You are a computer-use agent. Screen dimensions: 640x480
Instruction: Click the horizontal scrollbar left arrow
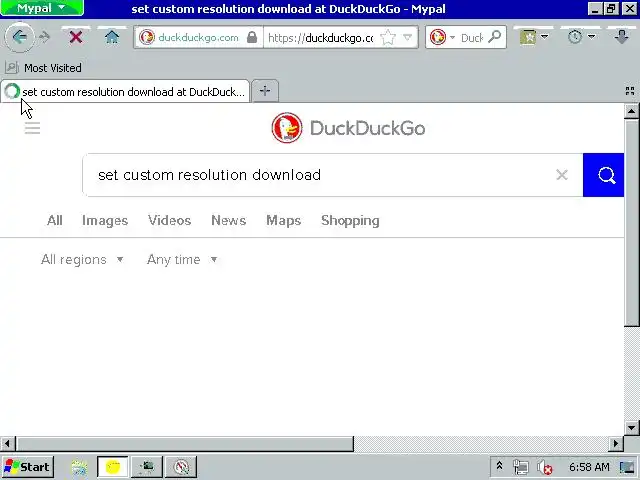[7, 443]
